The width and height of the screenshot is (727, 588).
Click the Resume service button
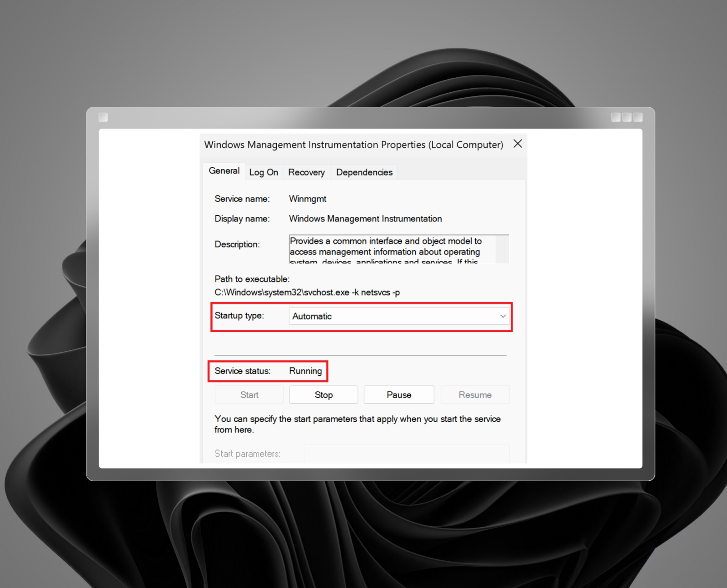pyautogui.click(x=475, y=394)
